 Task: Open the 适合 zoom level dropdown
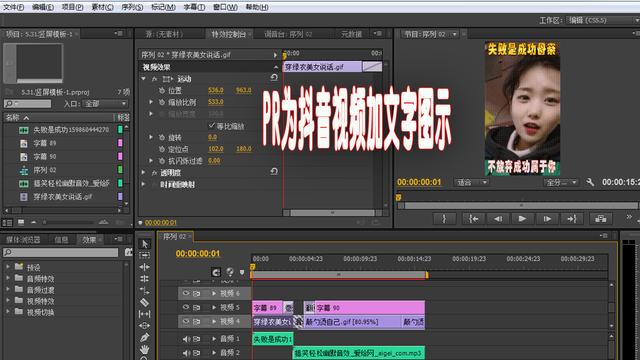coord(471,182)
